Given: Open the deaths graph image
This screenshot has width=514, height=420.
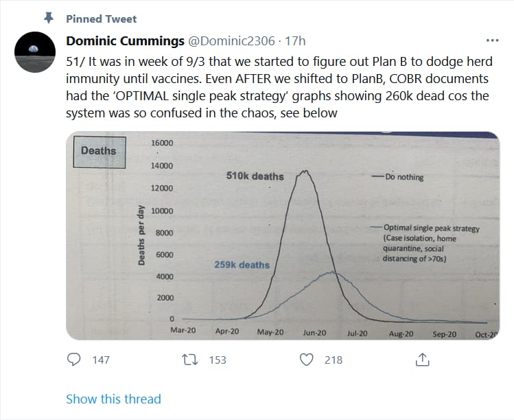Looking at the screenshot, I should (283, 235).
